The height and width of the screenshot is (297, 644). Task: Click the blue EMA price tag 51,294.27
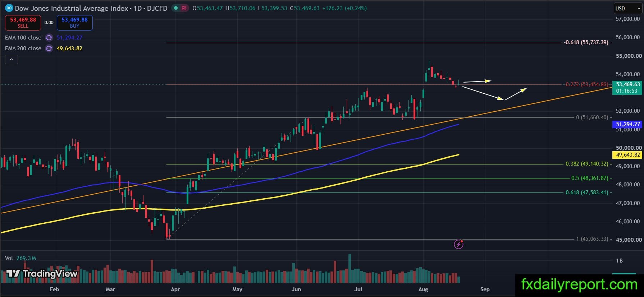[628, 124]
